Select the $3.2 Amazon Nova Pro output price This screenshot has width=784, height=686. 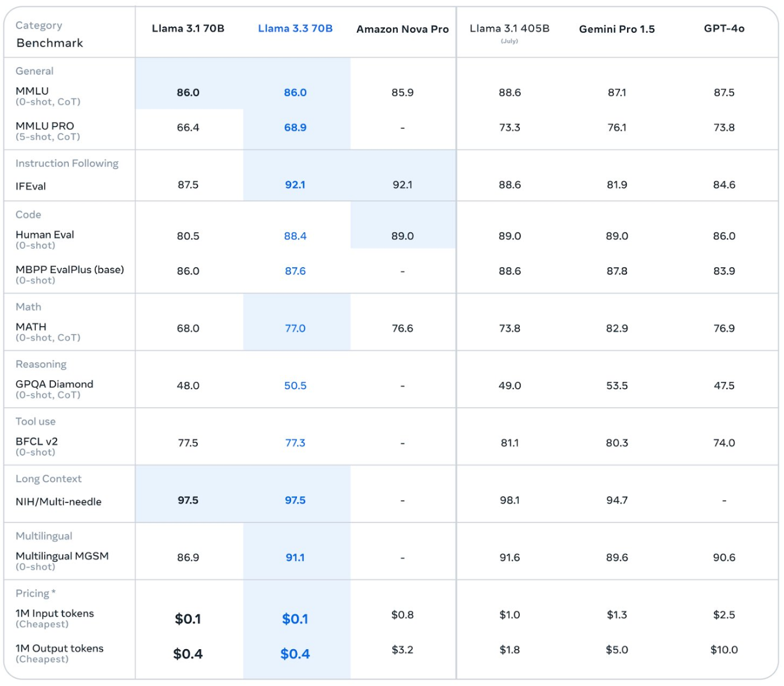click(402, 650)
